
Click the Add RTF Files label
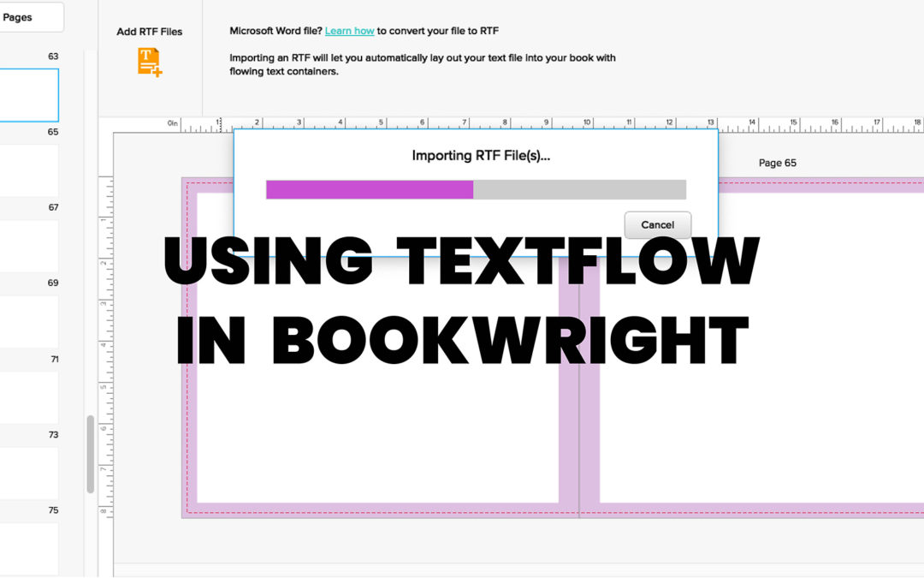(x=149, y=32)
